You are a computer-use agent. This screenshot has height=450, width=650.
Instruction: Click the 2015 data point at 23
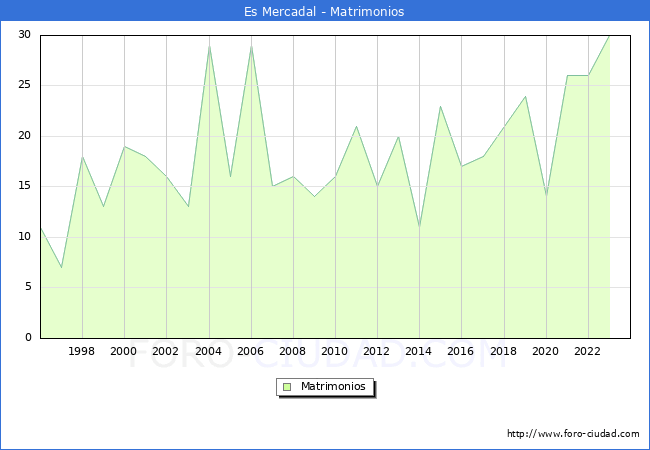click(440, 106)
